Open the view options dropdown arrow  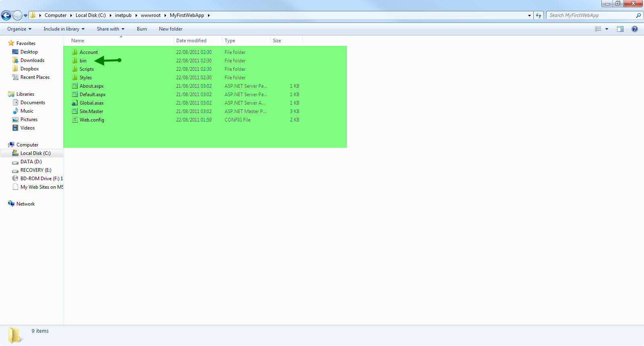pyautogui.click(x=607, y=29)
